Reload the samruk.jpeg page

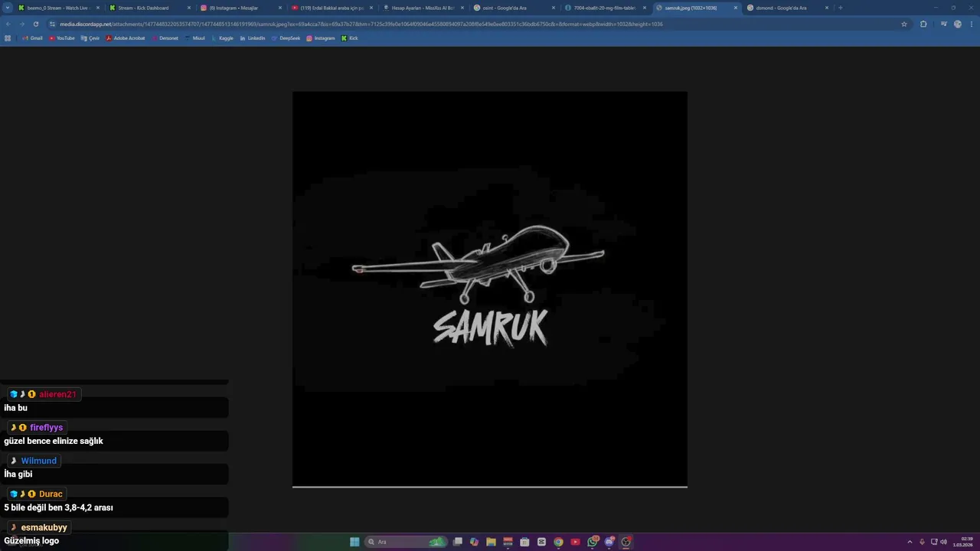coord(35,24)
